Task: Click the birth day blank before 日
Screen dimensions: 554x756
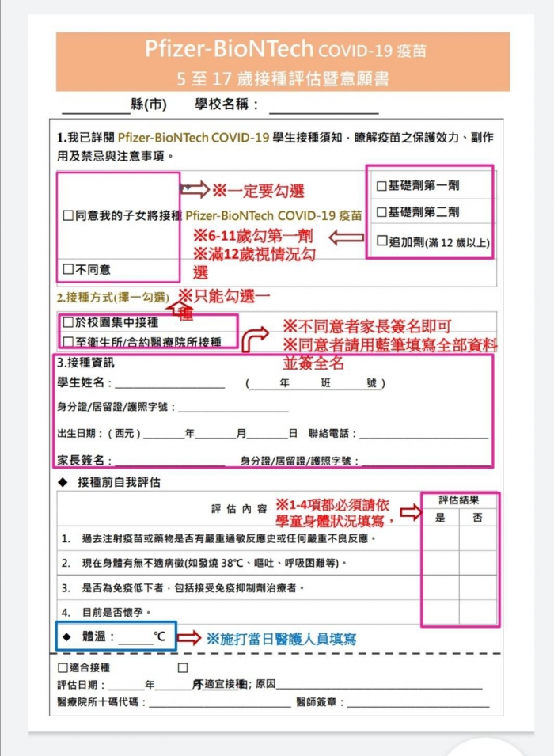Action: [x=268, y=434]
